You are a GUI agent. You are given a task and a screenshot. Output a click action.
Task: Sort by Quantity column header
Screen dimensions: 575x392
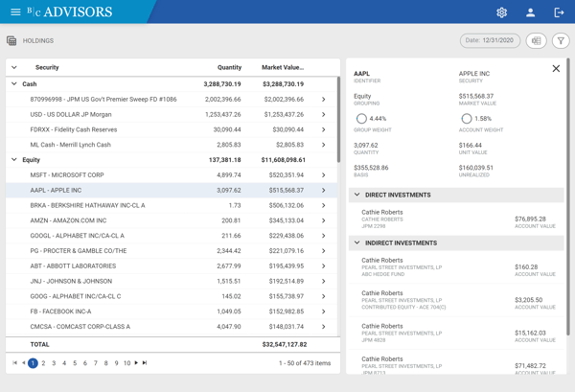tap(229, 67)
